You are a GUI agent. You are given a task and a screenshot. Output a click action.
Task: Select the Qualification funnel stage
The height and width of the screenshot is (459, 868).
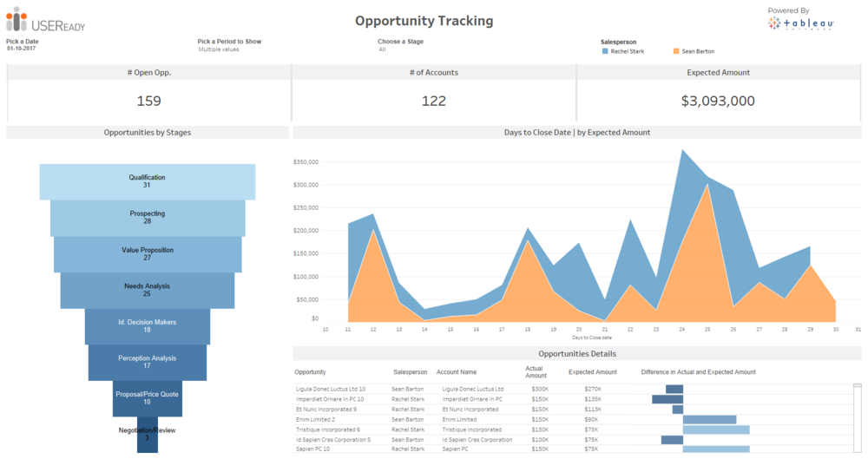[x=148, y=181]
